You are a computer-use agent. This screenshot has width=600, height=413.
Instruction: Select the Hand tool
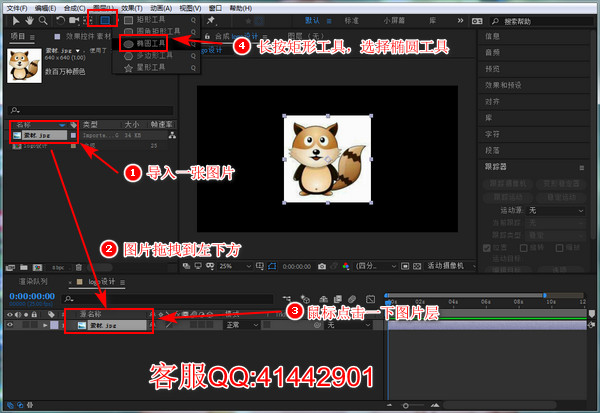click(29, 21)
